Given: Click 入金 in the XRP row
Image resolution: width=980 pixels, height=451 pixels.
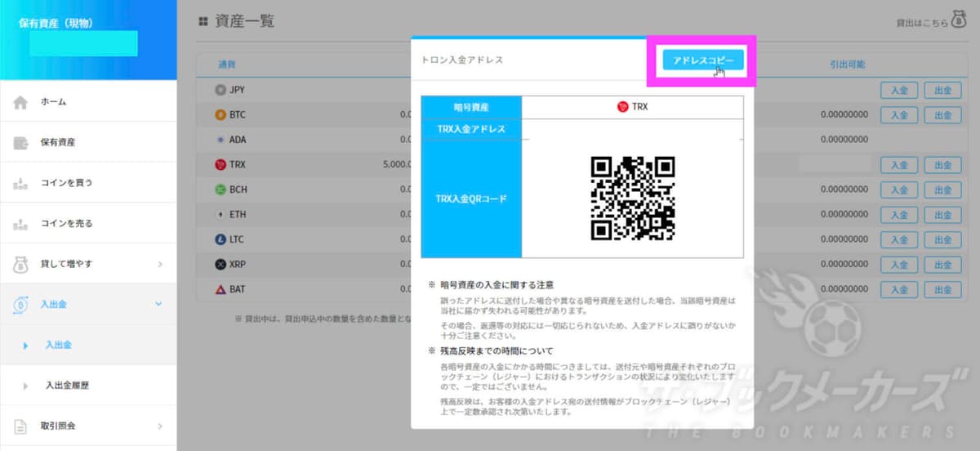Looking at the screenshot, I should tap(899, 265).
